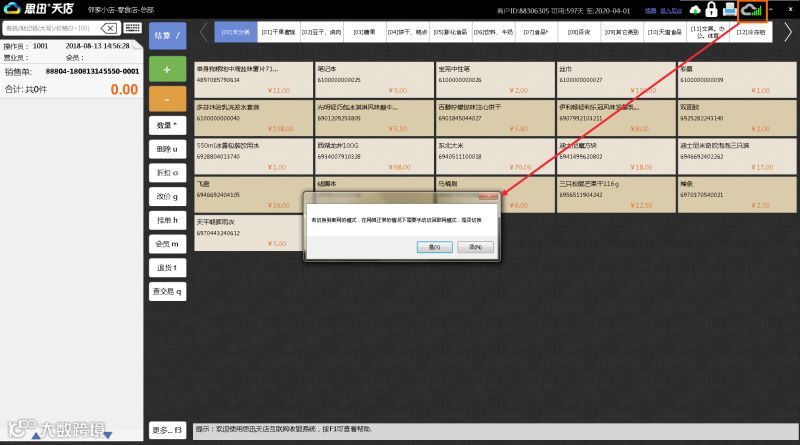Image resolution: width=800 pixels, height=445 pixels.
Task: Show previous categories with left arrow
Action: tap(203, 32)
